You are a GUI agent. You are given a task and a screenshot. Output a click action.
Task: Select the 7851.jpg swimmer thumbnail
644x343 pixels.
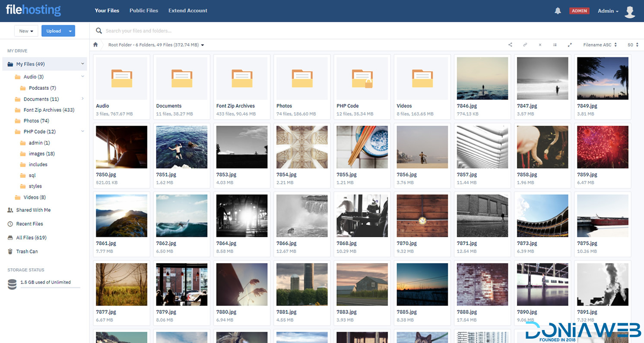[x=182, y=147]
